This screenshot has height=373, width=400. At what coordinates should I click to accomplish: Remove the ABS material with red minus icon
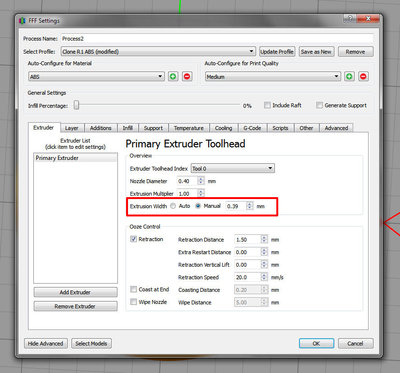(187, 76)
